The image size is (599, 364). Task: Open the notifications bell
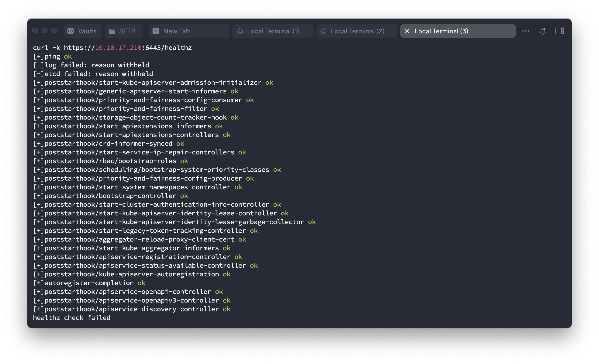[543, 31]
